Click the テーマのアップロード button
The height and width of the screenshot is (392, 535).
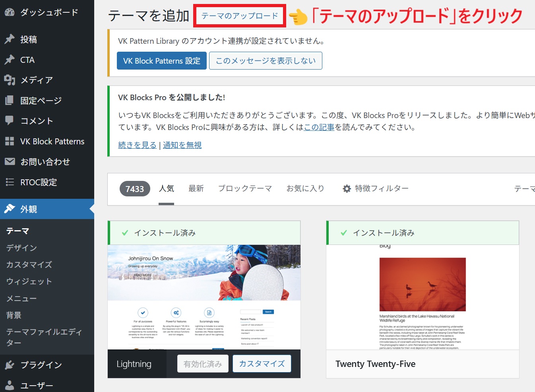click(x=240, y=16)
